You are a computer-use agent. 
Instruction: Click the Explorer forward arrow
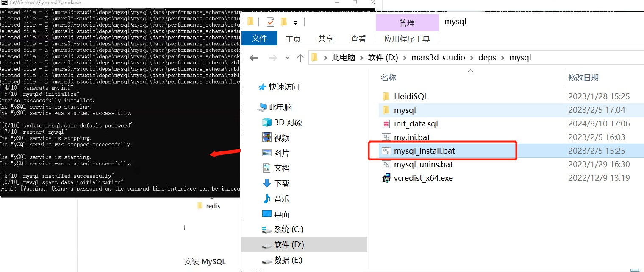(x=273, y=58)
